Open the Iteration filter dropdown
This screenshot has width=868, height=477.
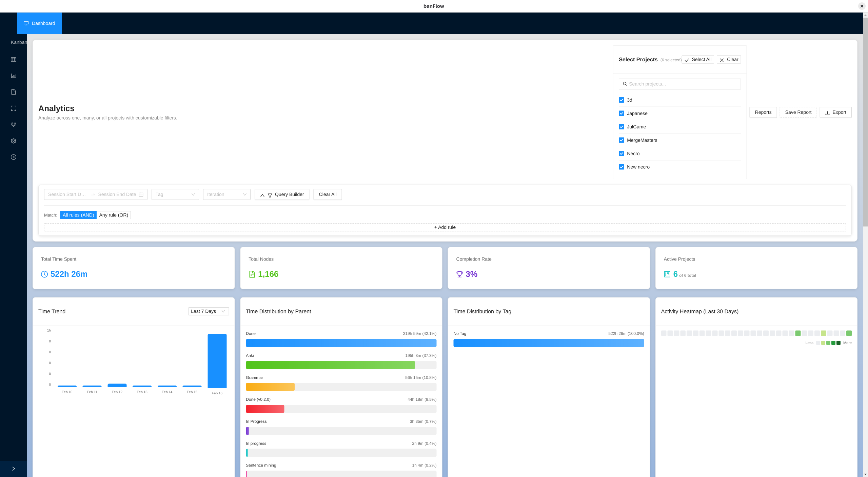tap(226, 194)
